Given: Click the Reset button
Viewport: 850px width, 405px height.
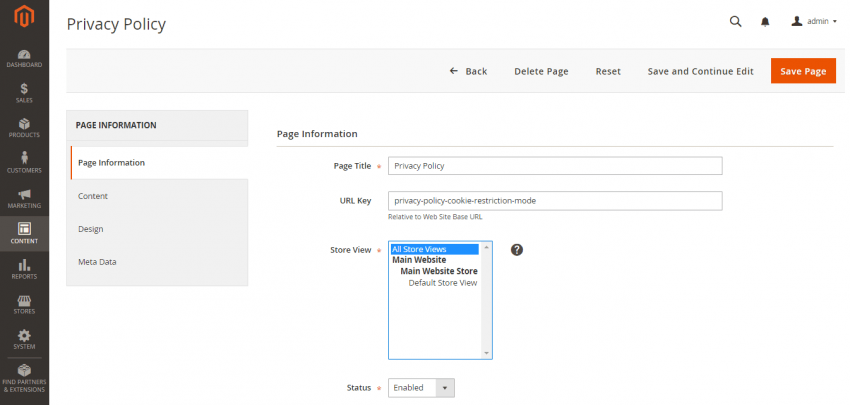Looking at the screenshot, I should pyautogui.click(x=608, y=71).
